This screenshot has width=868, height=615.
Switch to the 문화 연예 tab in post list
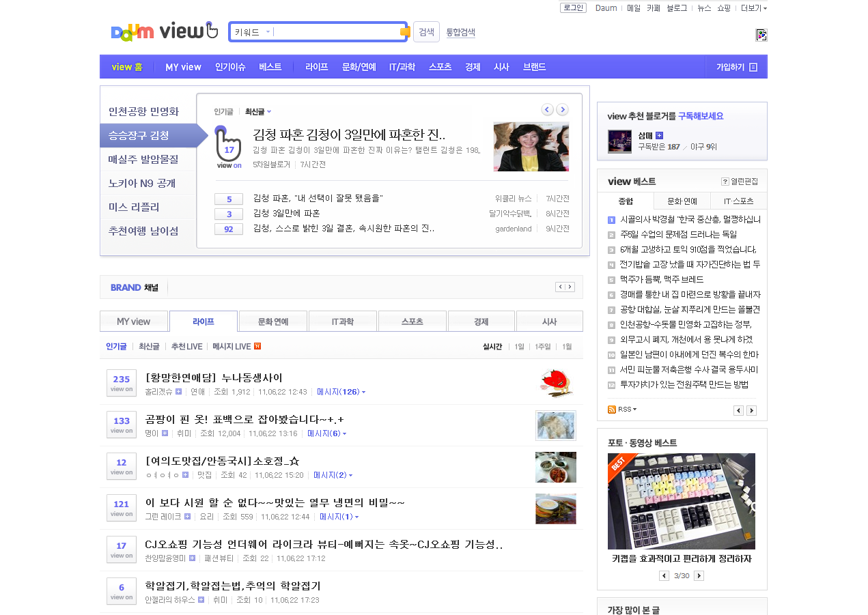(x=273, y=321)
